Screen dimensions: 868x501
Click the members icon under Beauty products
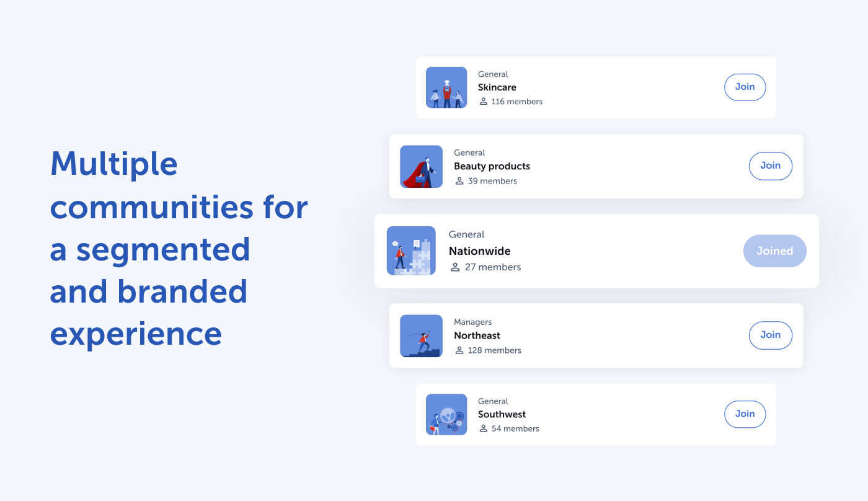pos(459,181)
